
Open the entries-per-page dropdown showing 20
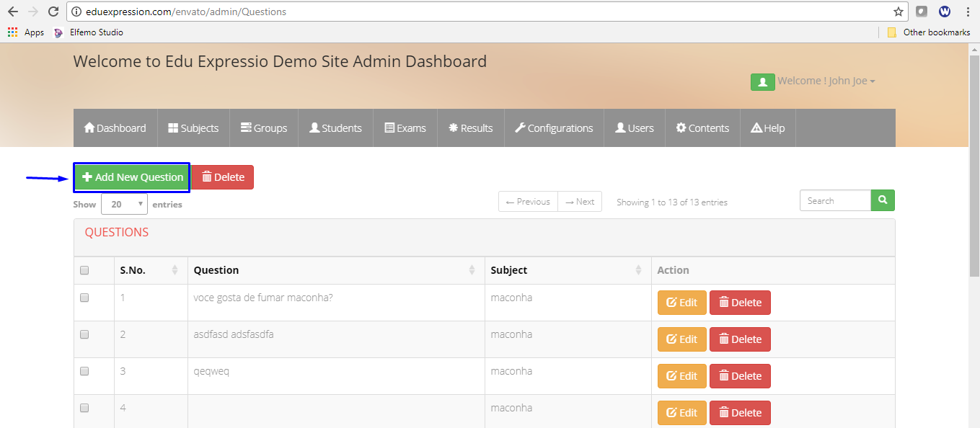[124, 204]
